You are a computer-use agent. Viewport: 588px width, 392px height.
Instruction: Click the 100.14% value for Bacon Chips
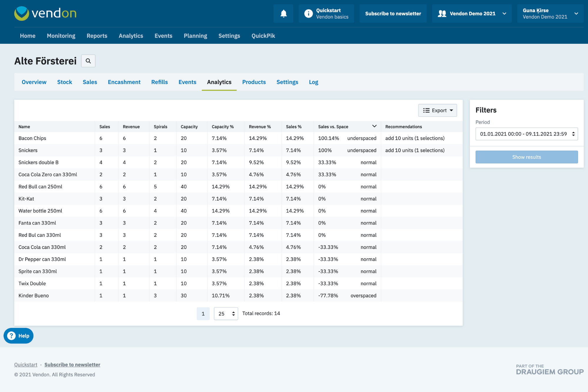tap(328, 138)
